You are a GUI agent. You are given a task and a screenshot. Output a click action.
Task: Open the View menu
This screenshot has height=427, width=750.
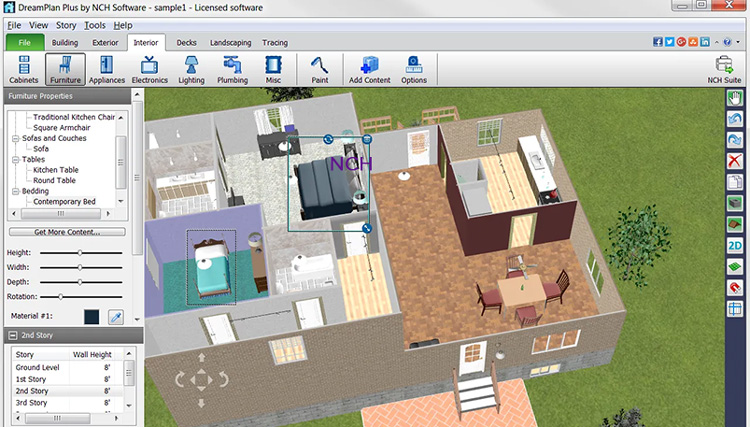tap(38, 25)
